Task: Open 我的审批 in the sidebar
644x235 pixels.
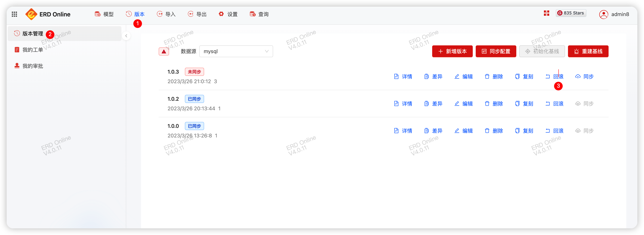Action: pyautogui.click(x=65, y=66)
